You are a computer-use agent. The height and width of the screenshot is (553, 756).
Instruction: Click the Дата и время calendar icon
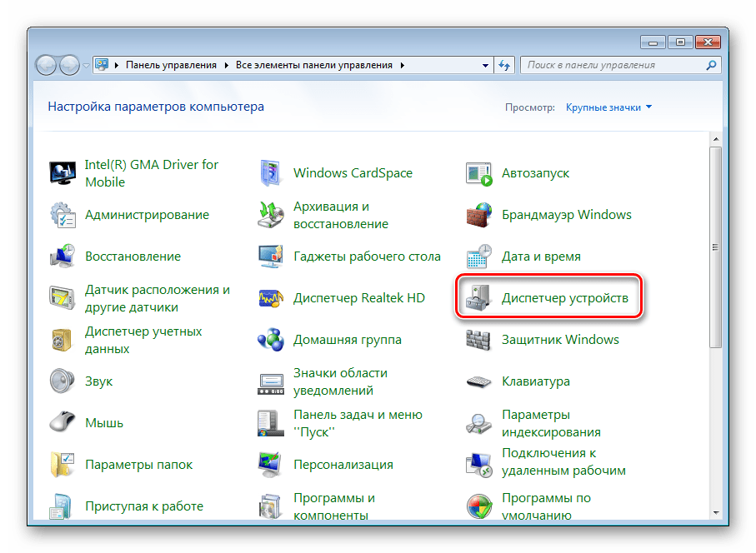[479, 257]
